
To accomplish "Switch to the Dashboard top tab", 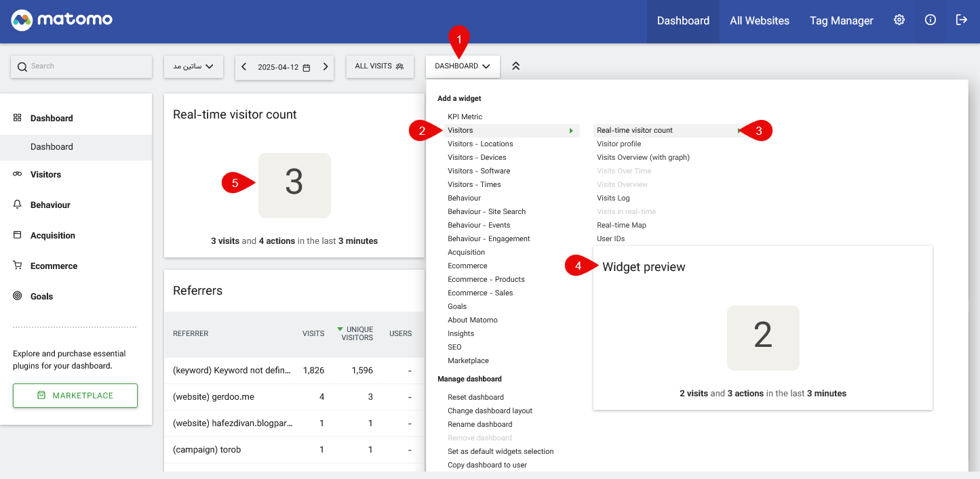I will point(683,21).
